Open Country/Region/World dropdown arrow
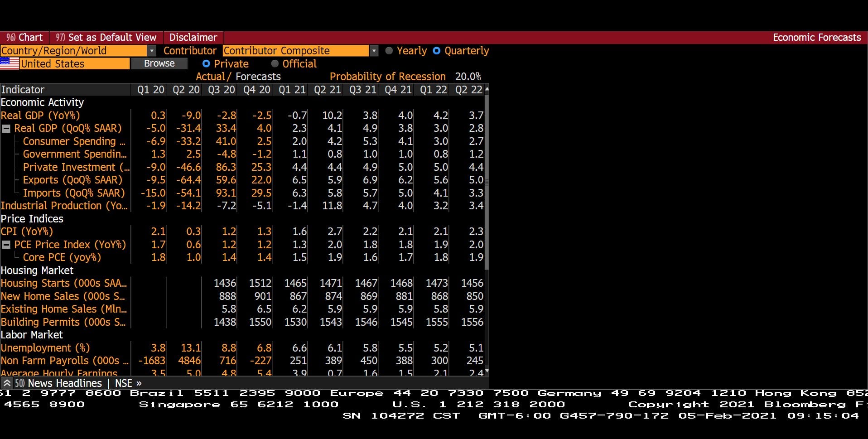The height and width of the screenshot is (439, 868). (x=152, y=51)
